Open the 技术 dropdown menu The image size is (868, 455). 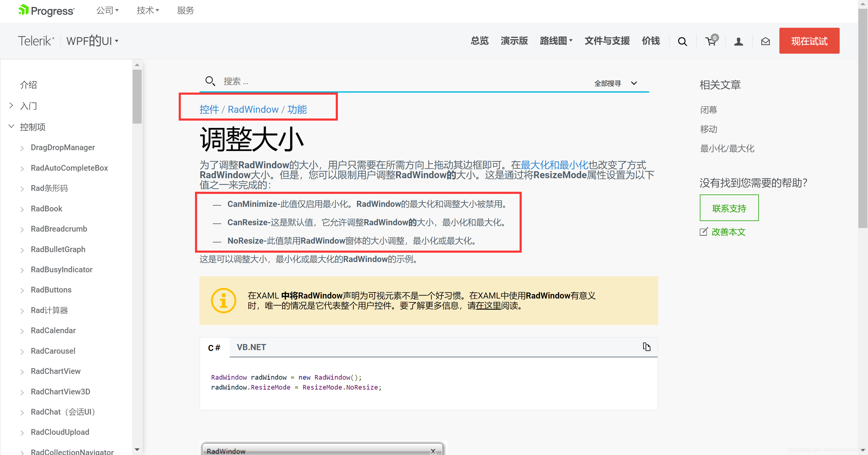click(148, 11)
